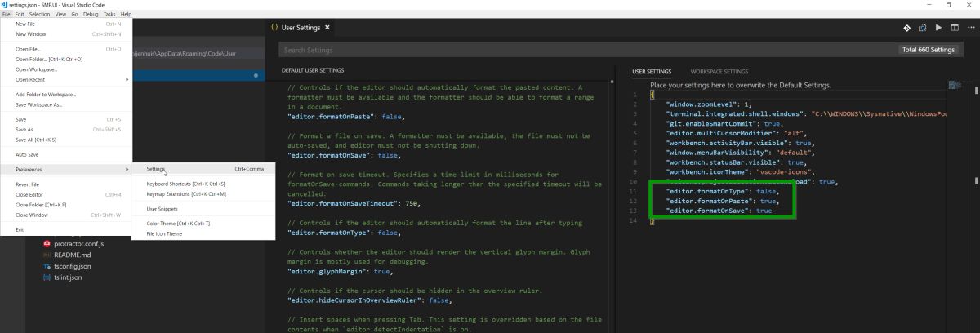This screenshot has width=980, height=333.
Task: Click the minimap in user settings editor
Action: click(x=959, y=85)
